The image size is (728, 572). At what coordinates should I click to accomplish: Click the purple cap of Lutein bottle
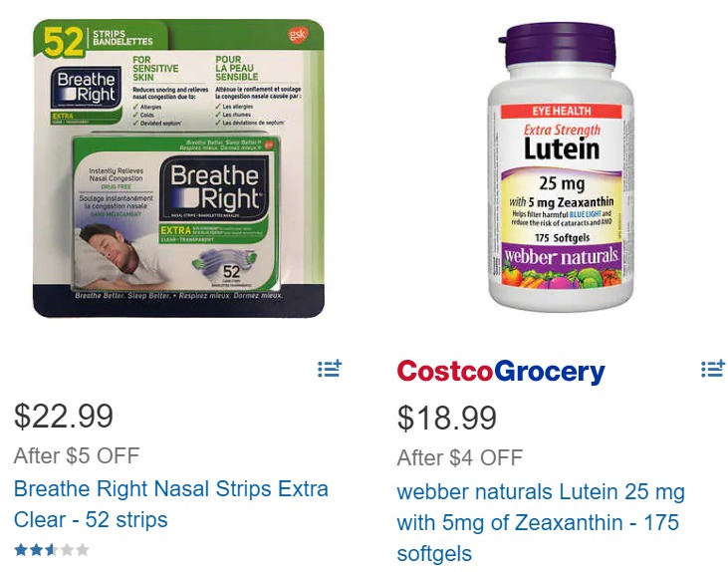561,46
